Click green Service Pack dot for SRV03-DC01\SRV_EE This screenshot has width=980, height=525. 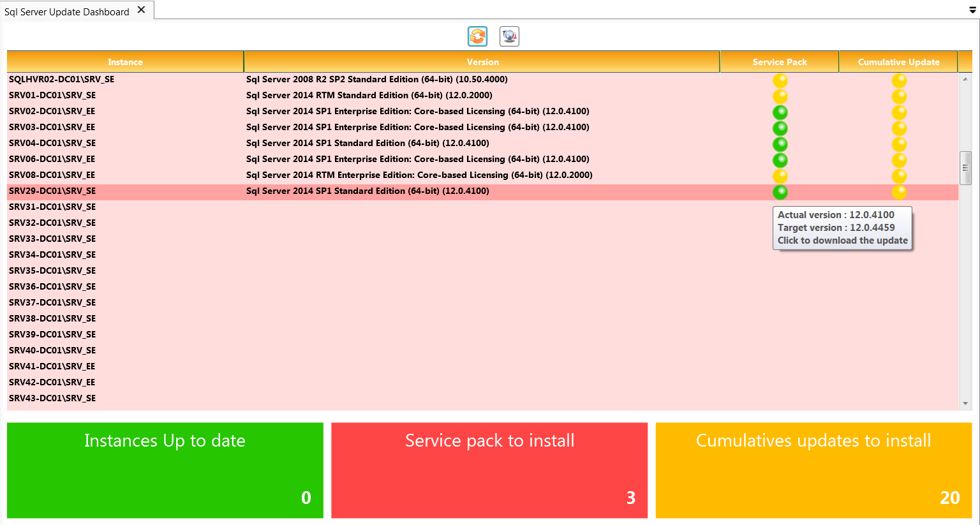(780, 128)
